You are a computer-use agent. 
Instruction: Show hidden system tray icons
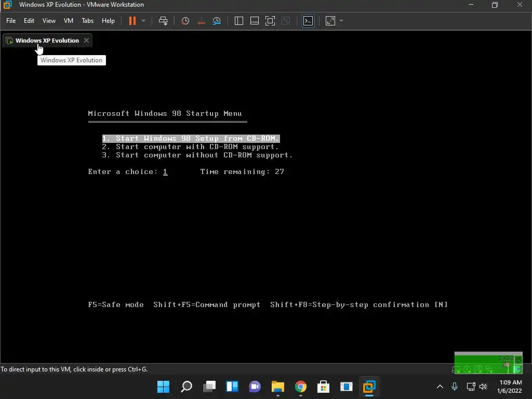(440, 387)
